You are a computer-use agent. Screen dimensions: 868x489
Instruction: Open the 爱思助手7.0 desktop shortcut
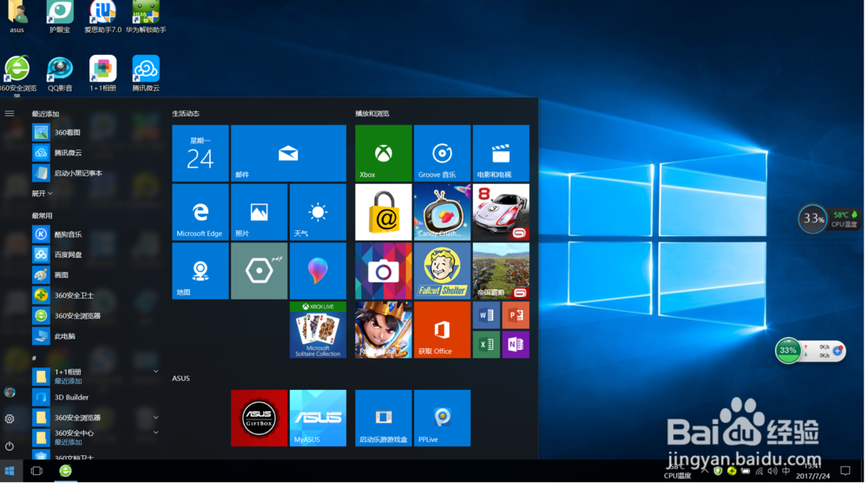point(103,17)
